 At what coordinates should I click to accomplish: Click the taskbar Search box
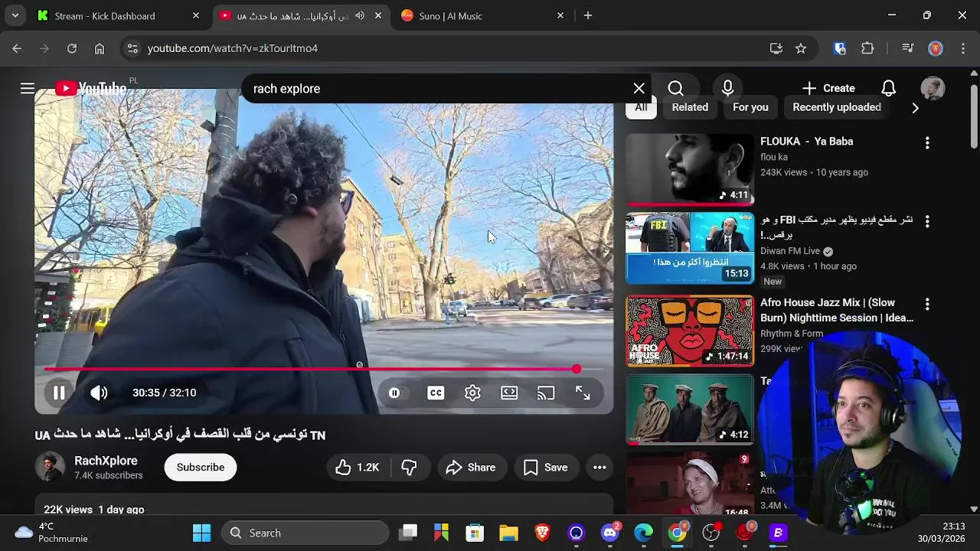tap(305, 533)
